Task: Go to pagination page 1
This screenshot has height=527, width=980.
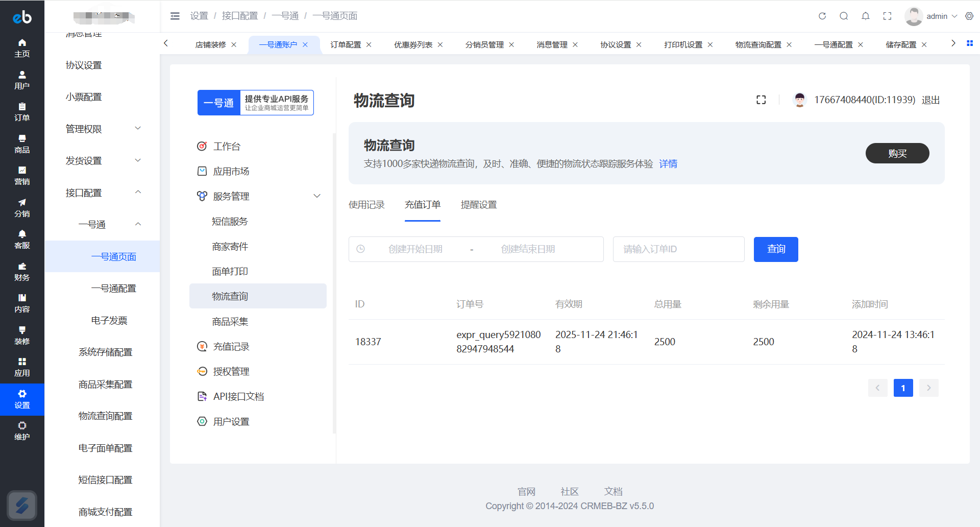Action: click(x=903, y=388)
